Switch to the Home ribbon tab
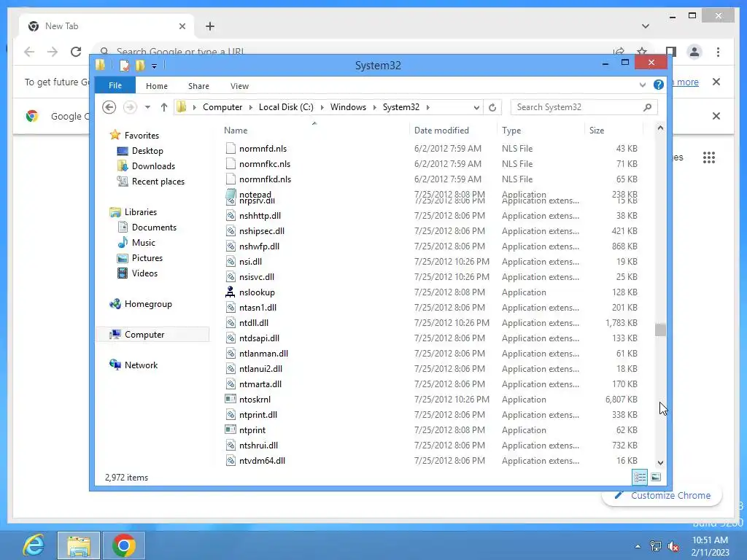747x560 pixels. (157, 86)
